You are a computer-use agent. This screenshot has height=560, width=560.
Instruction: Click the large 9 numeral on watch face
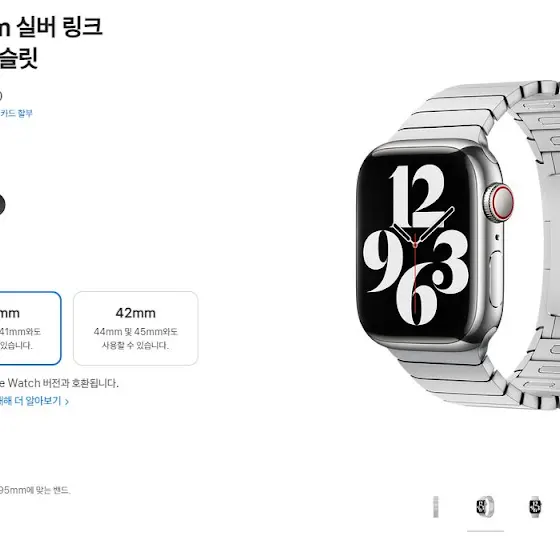(384, 261)
